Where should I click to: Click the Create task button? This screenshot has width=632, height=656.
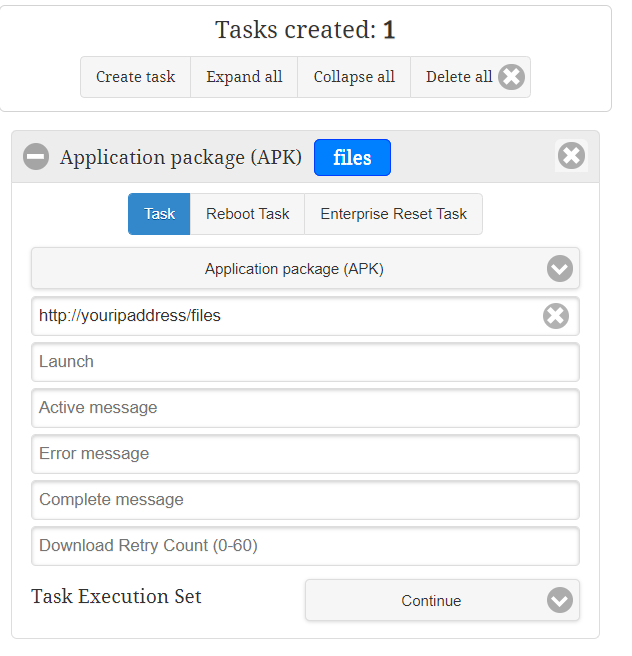pos(136,77)
